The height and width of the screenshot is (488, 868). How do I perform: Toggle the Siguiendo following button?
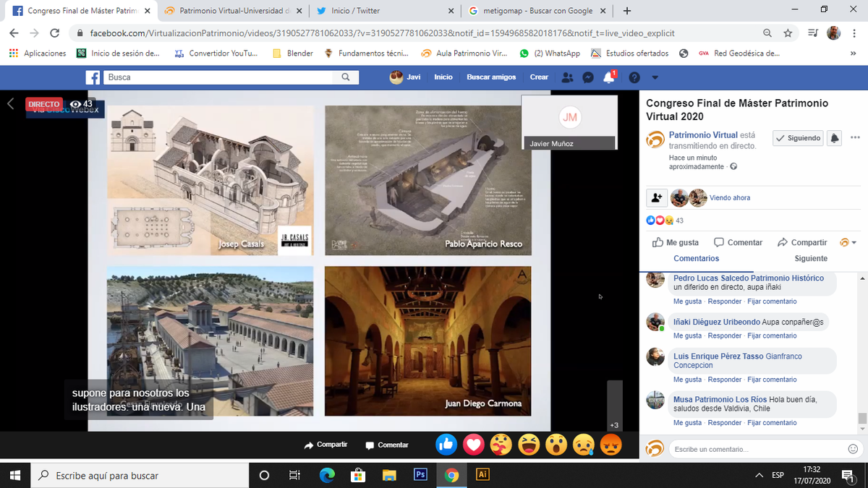point(798,138)
